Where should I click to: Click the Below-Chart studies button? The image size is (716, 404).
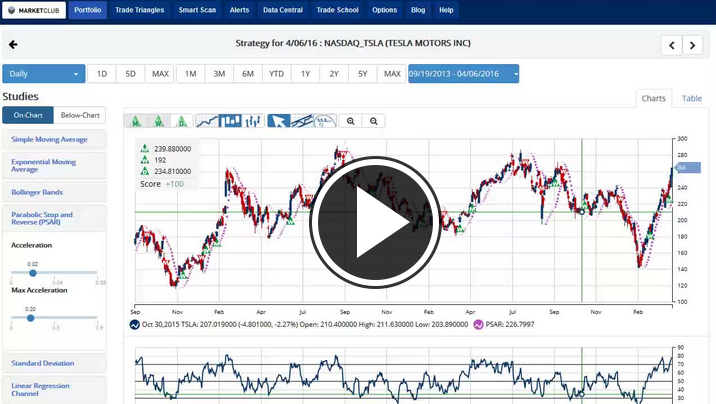78,116
